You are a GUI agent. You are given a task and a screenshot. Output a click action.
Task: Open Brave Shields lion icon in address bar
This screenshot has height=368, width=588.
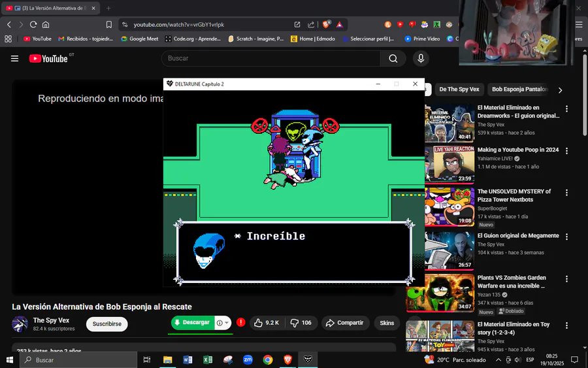(x=326, y=24)
